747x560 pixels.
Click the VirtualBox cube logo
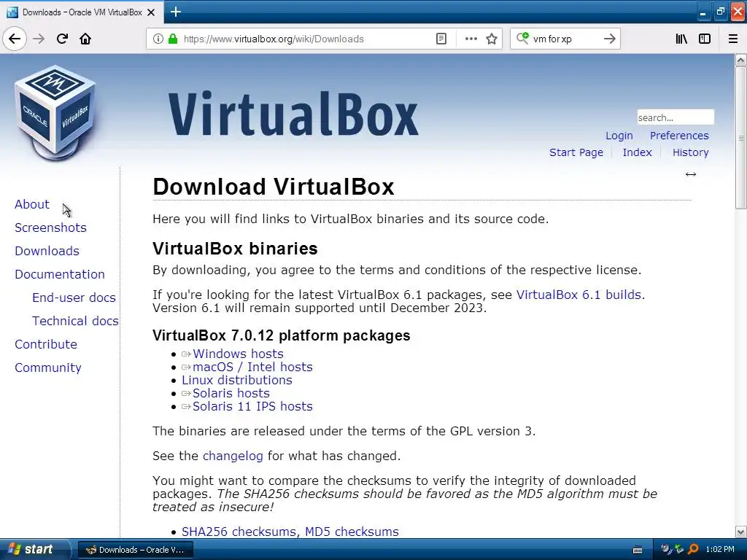tap(55, 113)
